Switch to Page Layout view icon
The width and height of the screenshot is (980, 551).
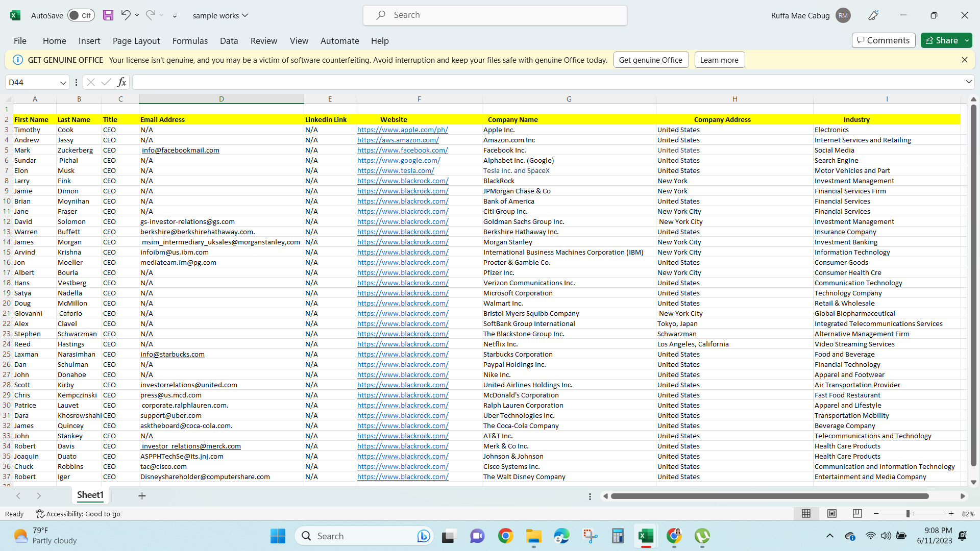pos(832,514)
